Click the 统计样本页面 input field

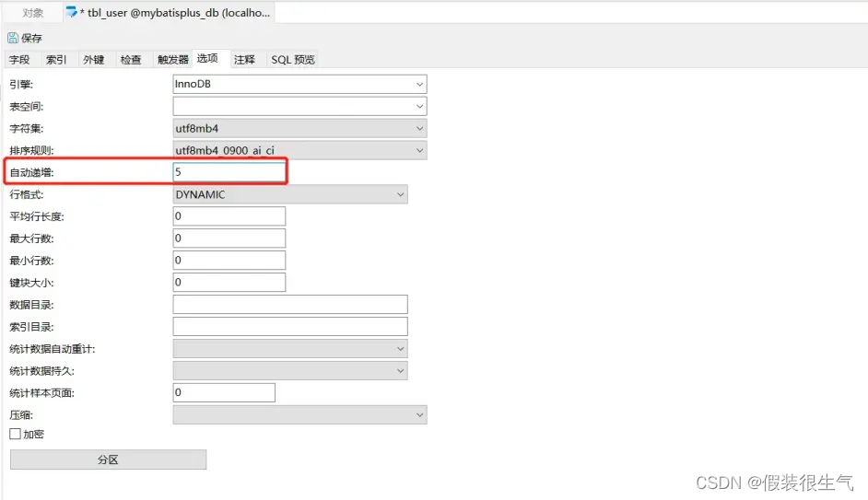(224, 392)
